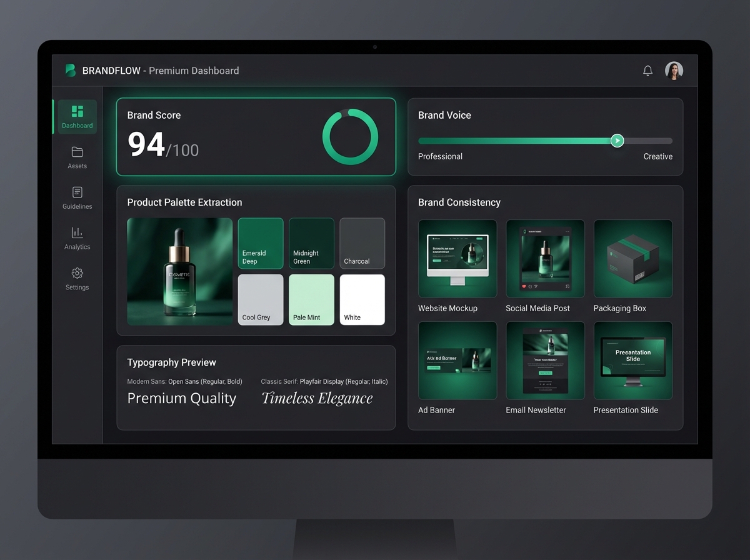Choose the Cool Grey swatch
This screenshot has height=560, width=750.
pos(261,299)
